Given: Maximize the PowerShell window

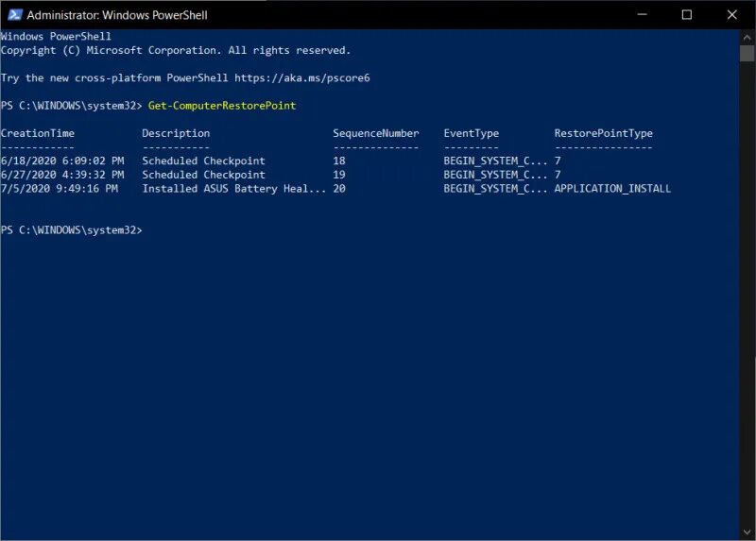Looking at the screenshot, I should pyautogui.click(x=687, y=15).
